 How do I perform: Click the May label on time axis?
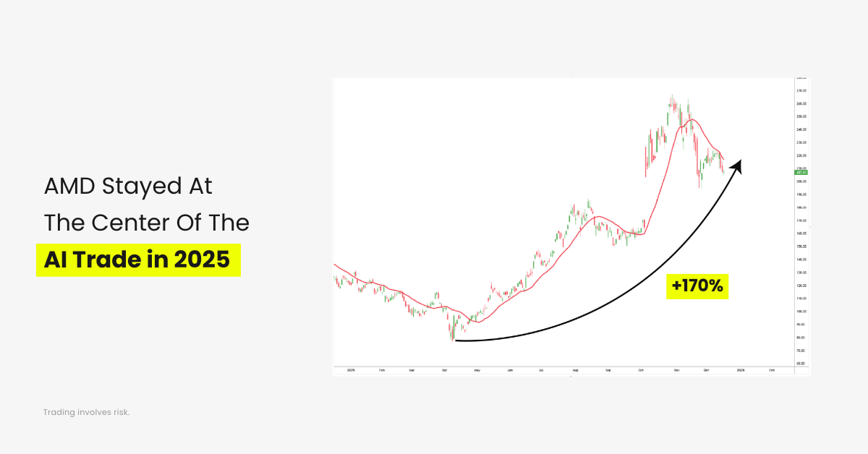pos(477,369)
